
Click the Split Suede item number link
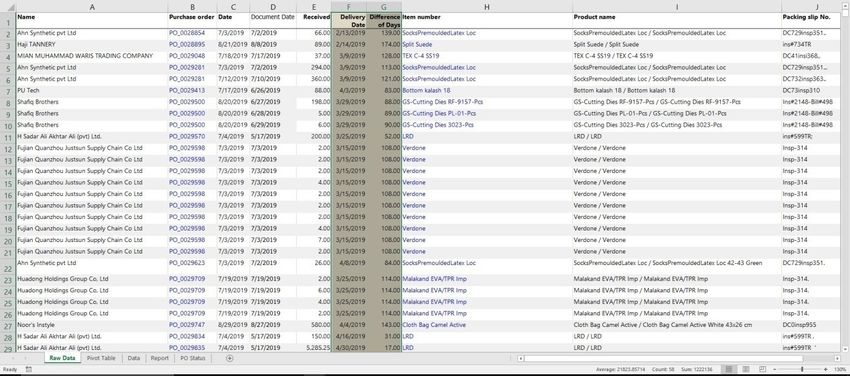point(417,44)
